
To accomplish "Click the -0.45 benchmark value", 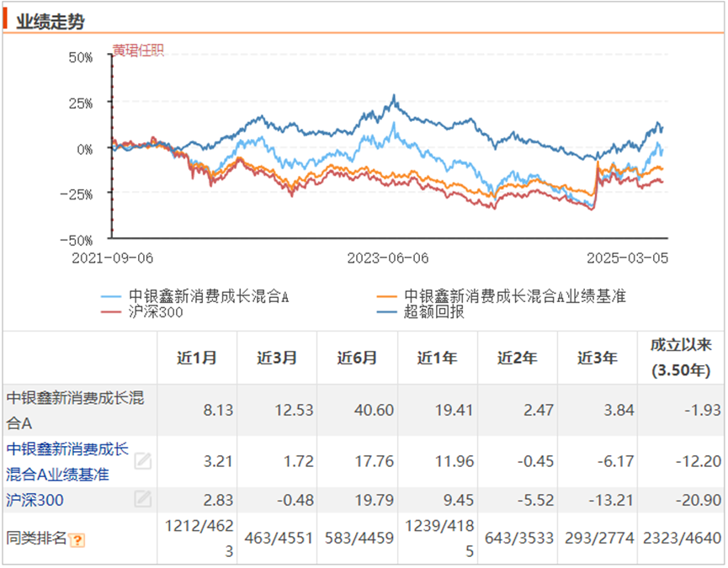I will (535, 462).
